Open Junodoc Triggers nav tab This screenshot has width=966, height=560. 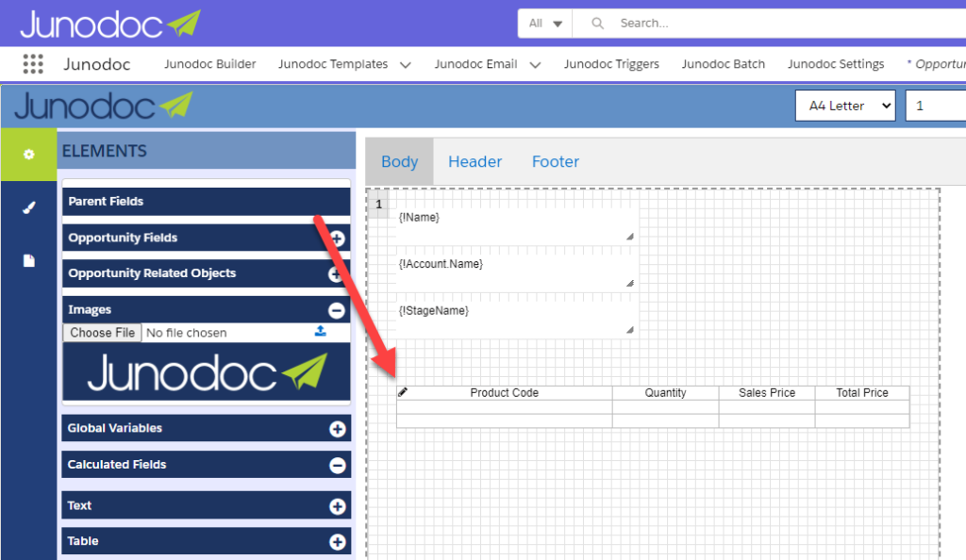(x=611, y=64)
